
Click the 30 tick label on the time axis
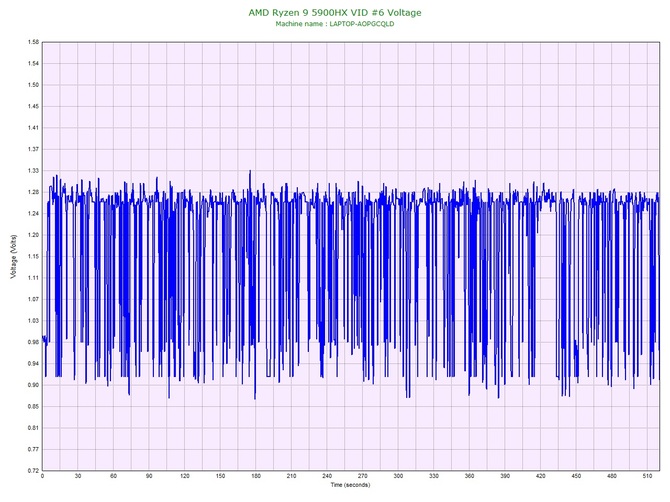[x=78, y=476]
